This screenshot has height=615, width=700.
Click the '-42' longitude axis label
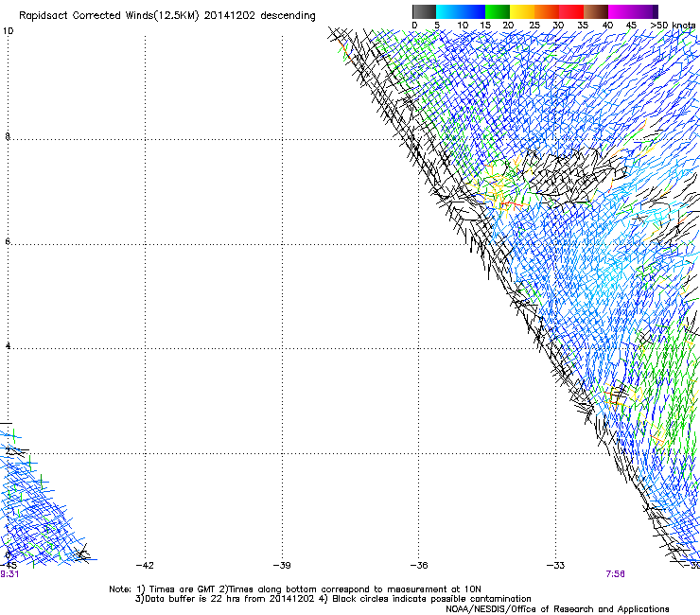coord(145,566)
